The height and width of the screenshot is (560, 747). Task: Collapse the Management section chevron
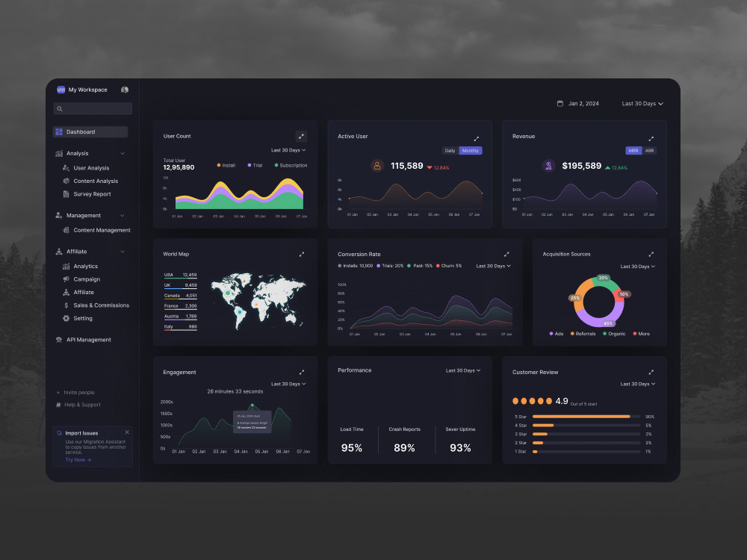123,215
